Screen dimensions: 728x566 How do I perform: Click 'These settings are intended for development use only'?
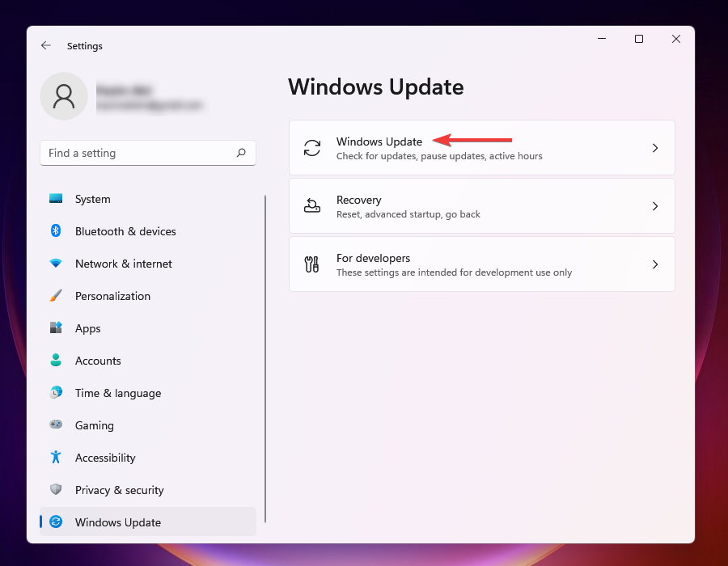(454, 272)
